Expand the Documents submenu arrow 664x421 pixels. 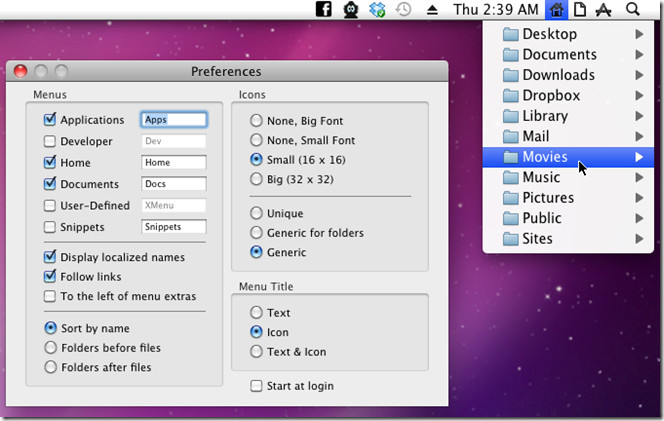639,55
